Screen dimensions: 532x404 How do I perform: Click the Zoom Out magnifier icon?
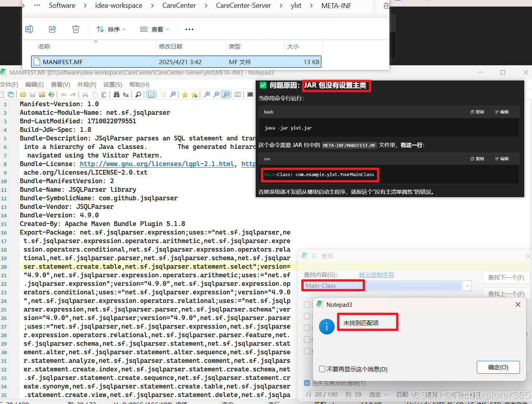click(226, 94)
